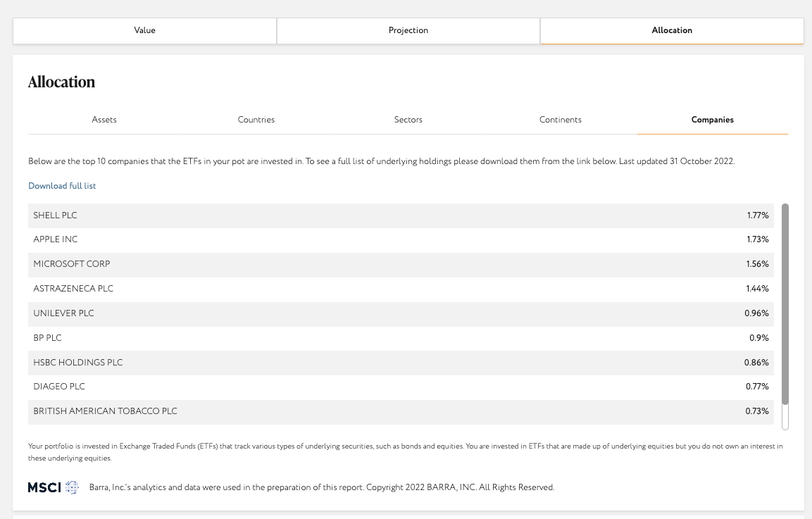This screenshot has height=519, width=812.
Task: Click the companies list scrollbar thumb
Action: tap(785, 304)
